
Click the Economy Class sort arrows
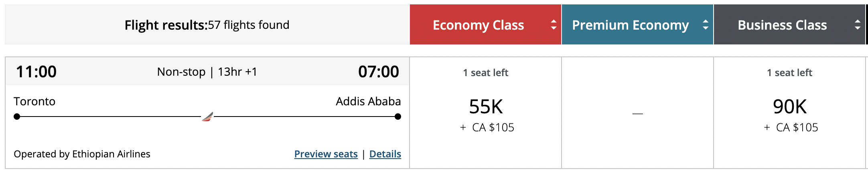pos(554,25)
